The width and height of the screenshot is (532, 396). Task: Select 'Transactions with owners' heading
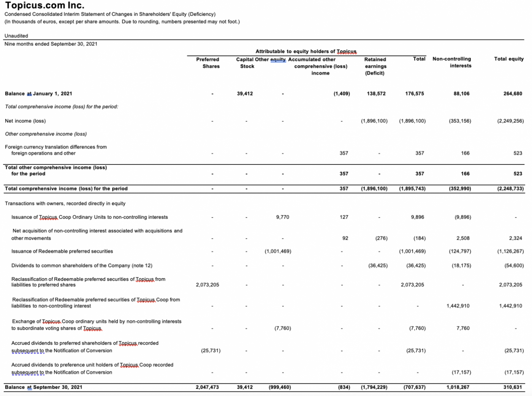65,204
